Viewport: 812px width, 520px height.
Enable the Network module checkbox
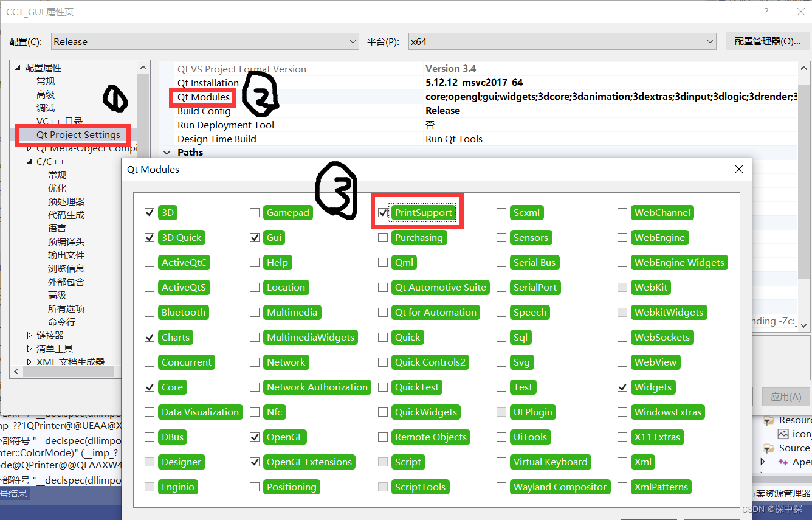pyautogui.click(x=254, y=362)
